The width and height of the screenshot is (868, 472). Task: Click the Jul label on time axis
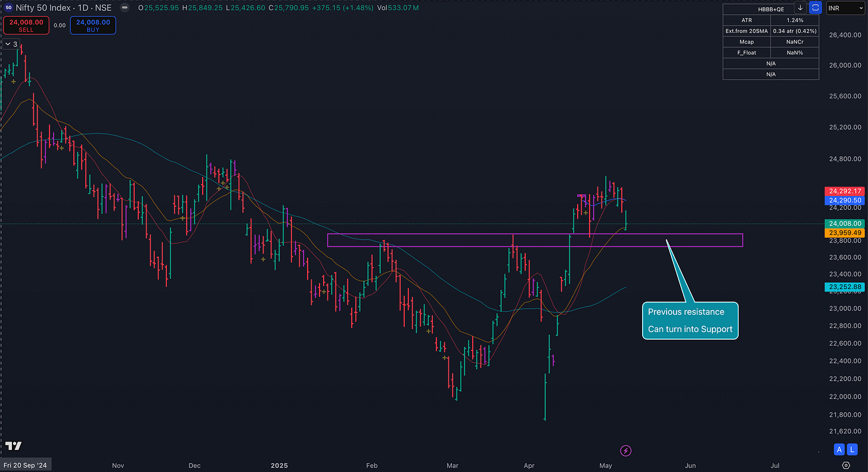(776, 465)
